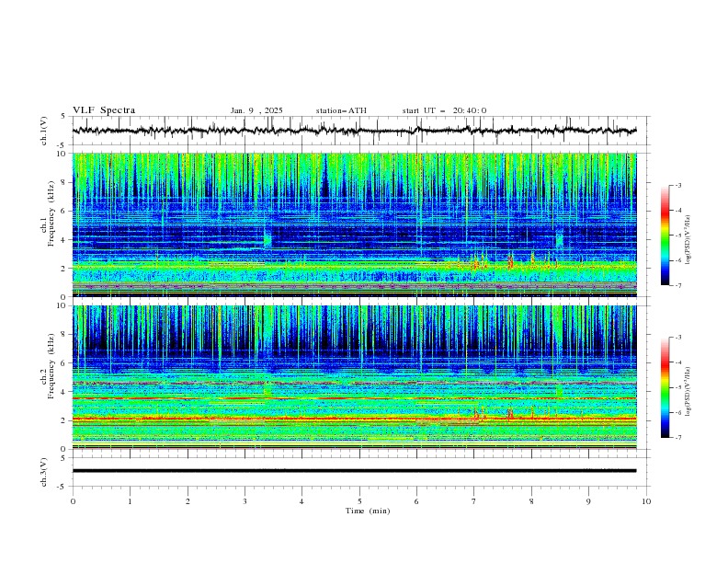Viewport: 728px width, 563px height.
Task: Click the lower PSD color scale bar
Action: [x=665, y=387]
